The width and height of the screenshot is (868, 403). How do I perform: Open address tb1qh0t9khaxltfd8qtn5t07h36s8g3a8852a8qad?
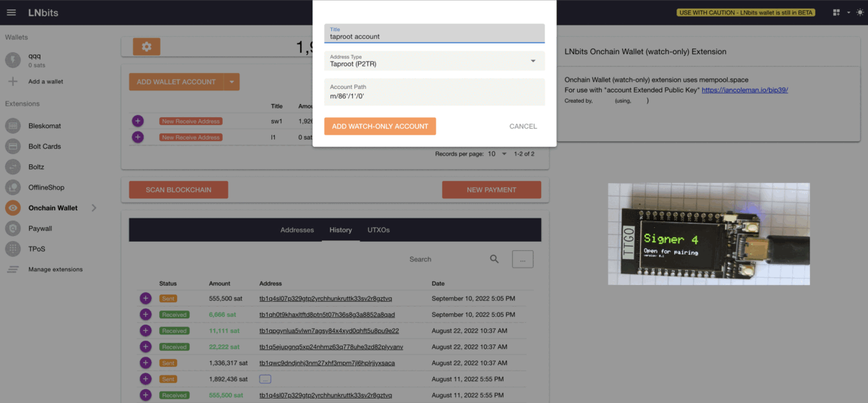327,315
